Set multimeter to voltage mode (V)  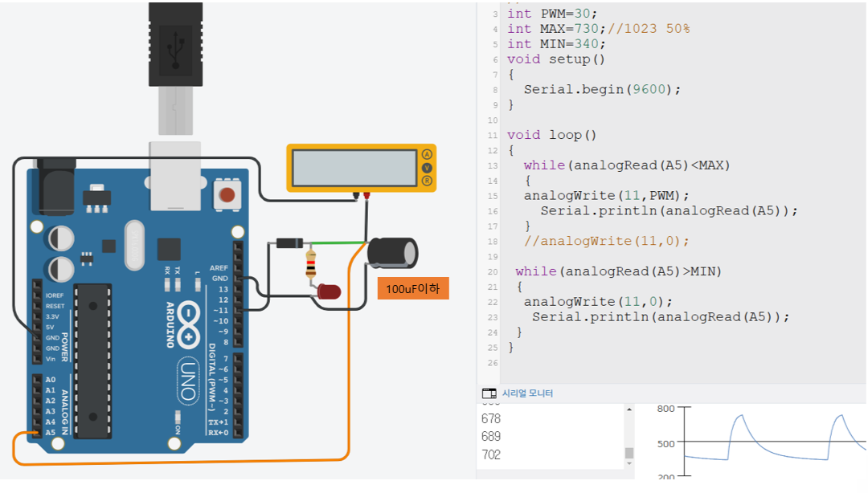[428, 168]
